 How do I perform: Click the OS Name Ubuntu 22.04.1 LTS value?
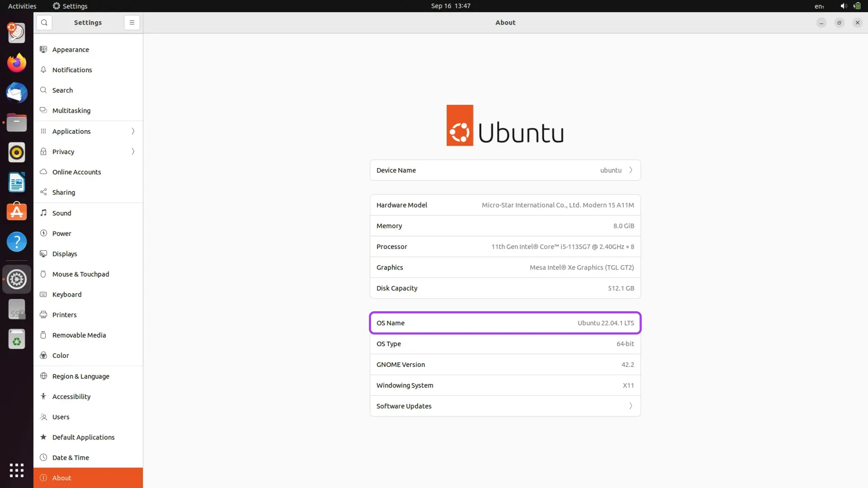606,323
